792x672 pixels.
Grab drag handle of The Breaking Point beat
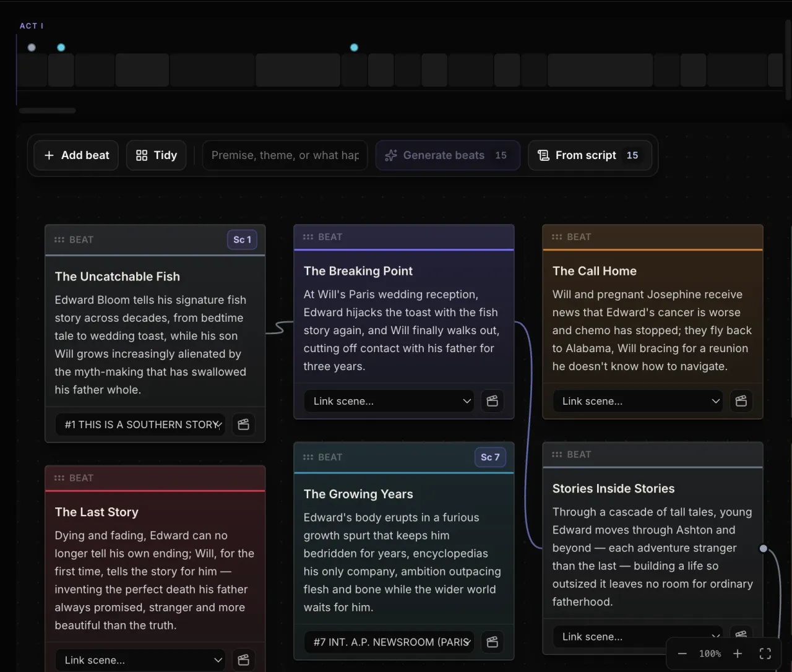[x=308, y=237]
